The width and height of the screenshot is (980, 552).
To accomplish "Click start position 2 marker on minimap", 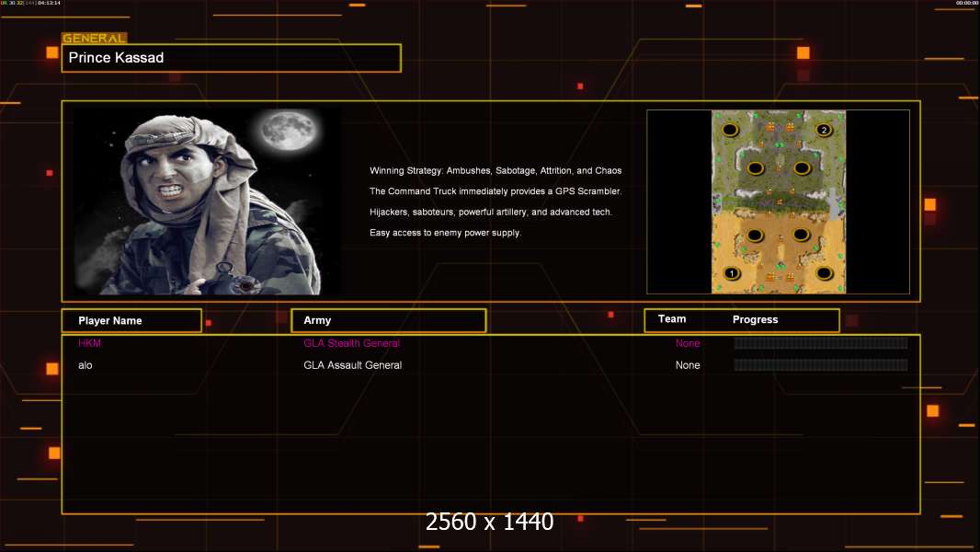I will click(x=824, y=130).
